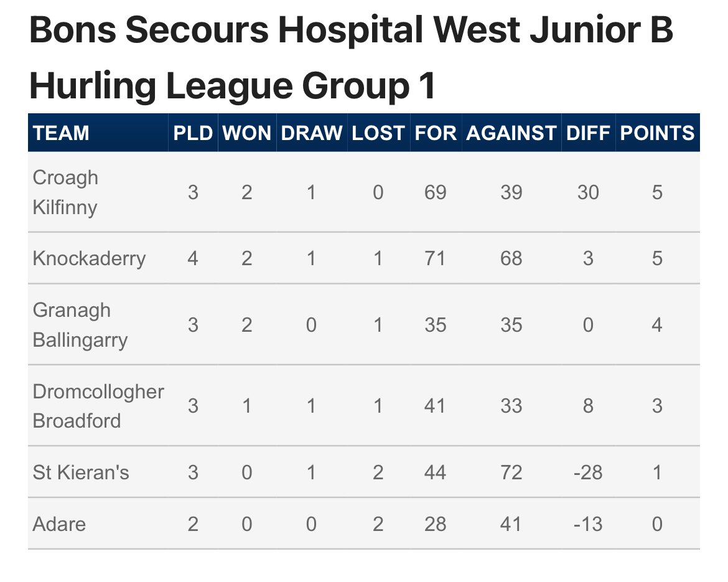
Task: Click the Adare team name
Action: pyautogui.click(x=59, y=524)
